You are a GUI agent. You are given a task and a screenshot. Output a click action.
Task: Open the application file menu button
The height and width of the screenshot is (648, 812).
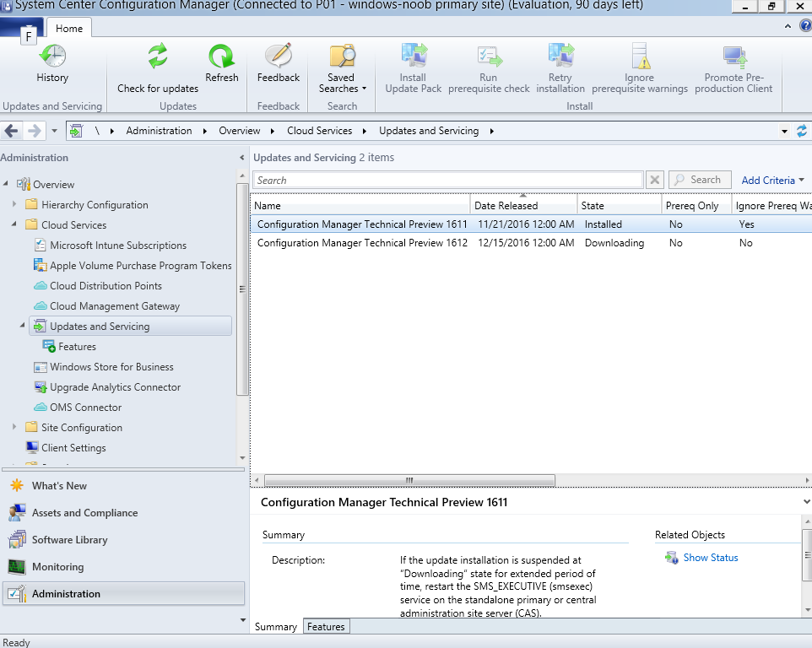[x=22, y=29]
